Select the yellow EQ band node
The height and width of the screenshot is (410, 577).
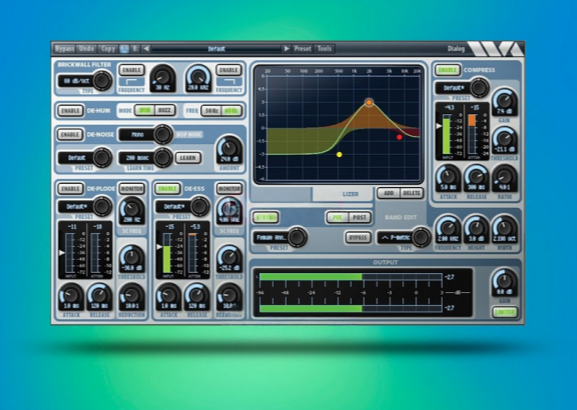coord(339,155)
